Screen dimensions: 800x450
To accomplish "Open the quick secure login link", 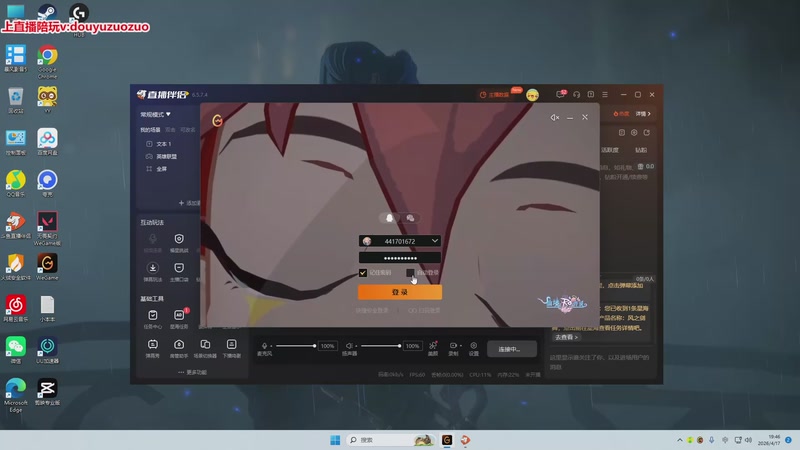I will point(372,310).
